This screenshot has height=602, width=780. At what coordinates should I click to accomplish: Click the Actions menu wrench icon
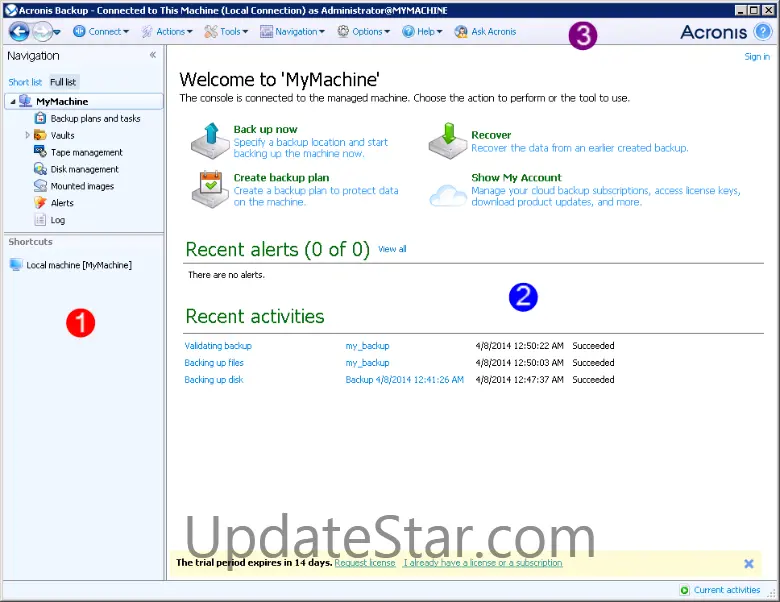(147, 31)
